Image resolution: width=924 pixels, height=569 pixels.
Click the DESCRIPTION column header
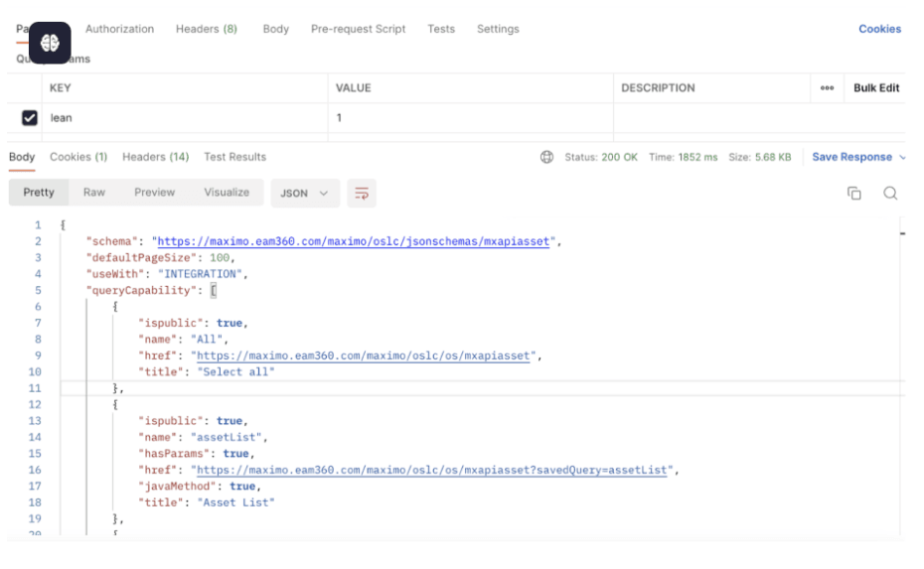[x=659, y=87]
